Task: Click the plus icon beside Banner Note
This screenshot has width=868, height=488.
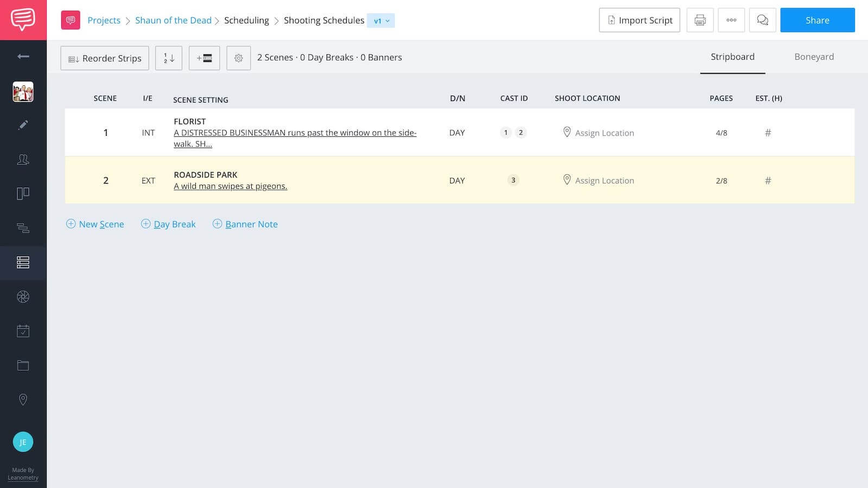Action: click(217, 224)
